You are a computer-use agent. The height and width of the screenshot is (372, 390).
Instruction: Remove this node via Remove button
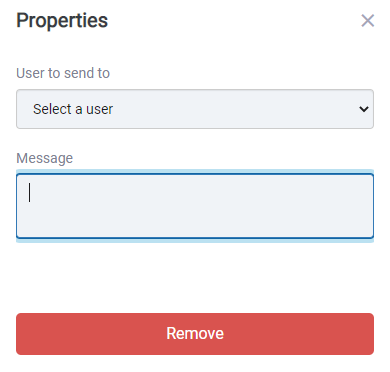[195, 334]
